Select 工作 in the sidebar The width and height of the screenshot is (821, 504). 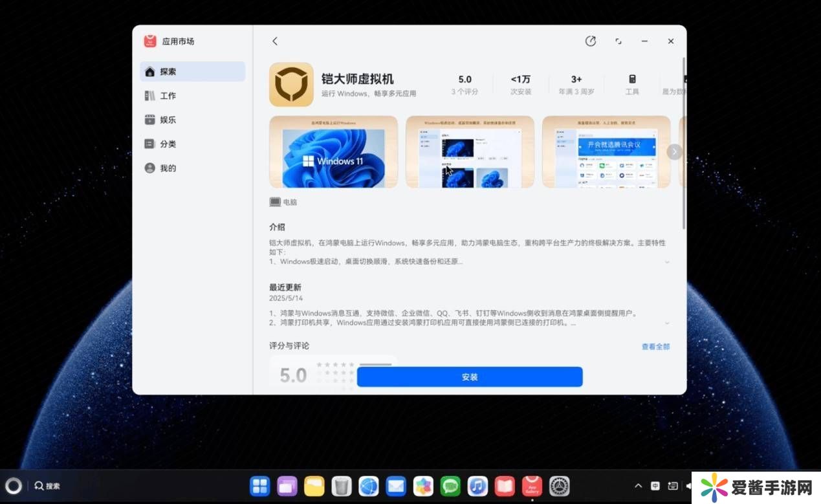168,96
